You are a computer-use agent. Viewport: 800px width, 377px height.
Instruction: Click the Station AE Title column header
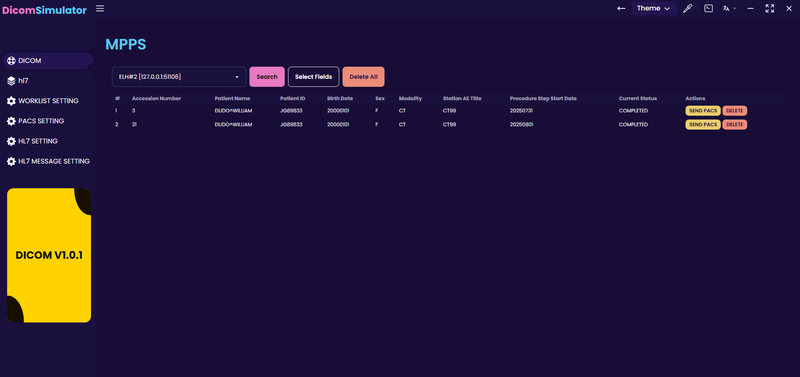(462, 98)
